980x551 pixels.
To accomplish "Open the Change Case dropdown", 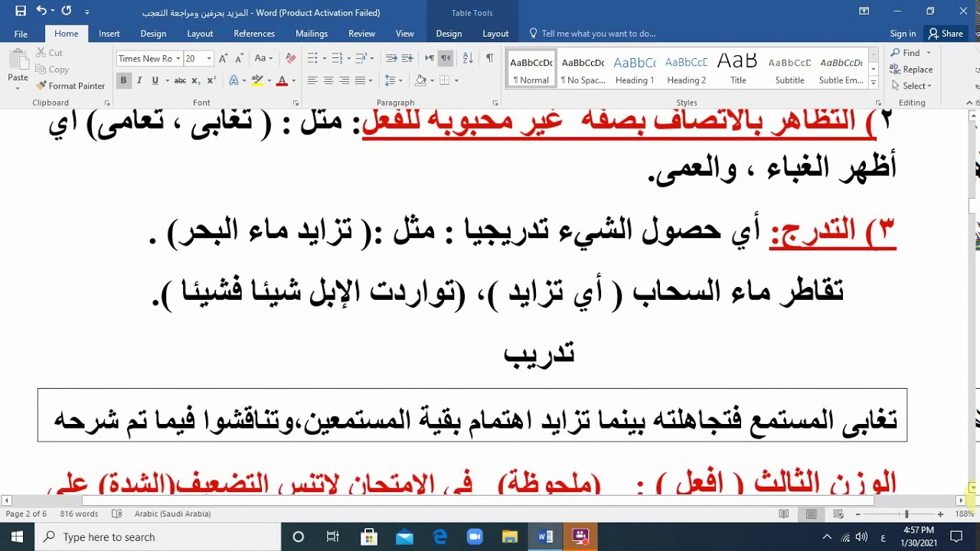I will (x=263, y=58).
